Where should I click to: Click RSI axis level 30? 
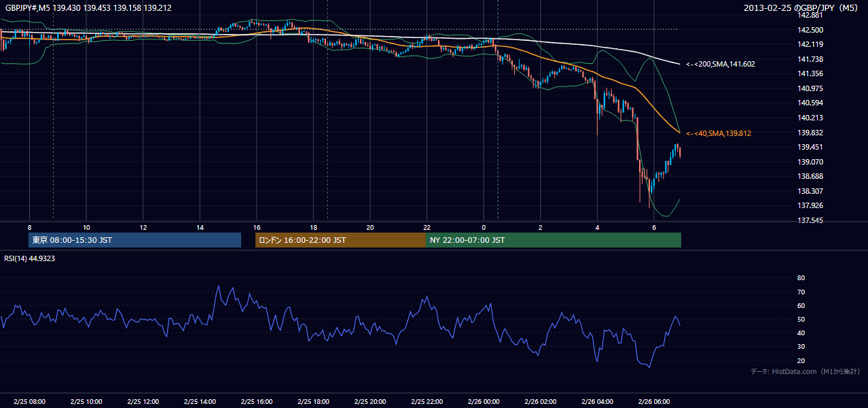(x=801, y=347)
